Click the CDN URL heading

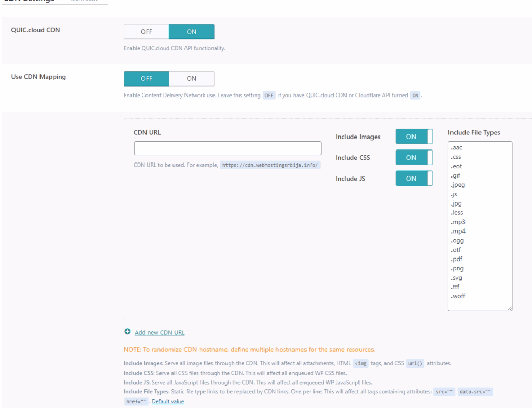[x=147, y=132]
